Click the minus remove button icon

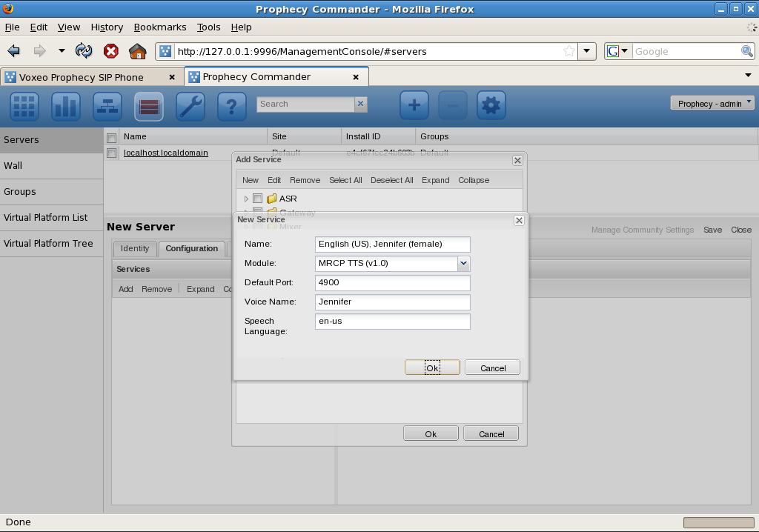tap(453, 105)
